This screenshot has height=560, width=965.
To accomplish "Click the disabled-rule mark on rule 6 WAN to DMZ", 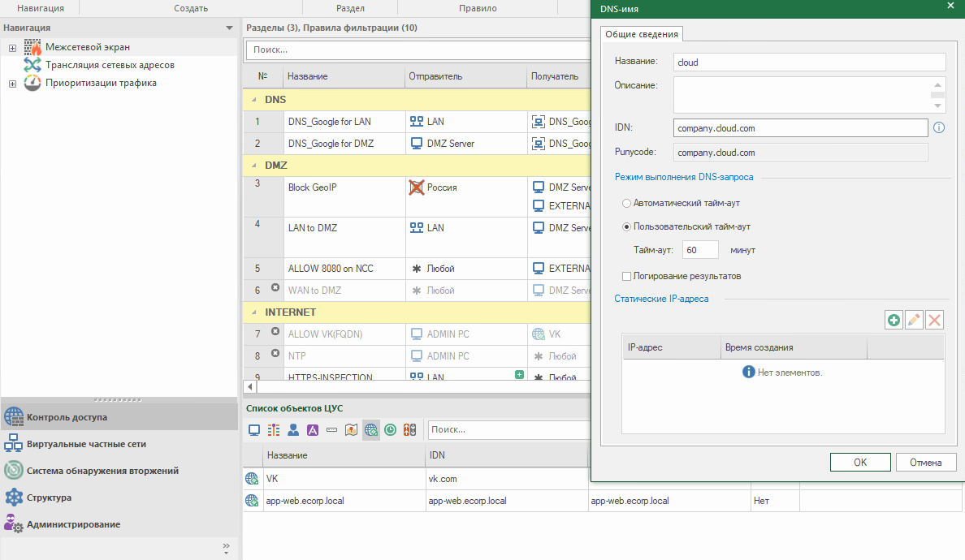I will (x=275, y=287).
